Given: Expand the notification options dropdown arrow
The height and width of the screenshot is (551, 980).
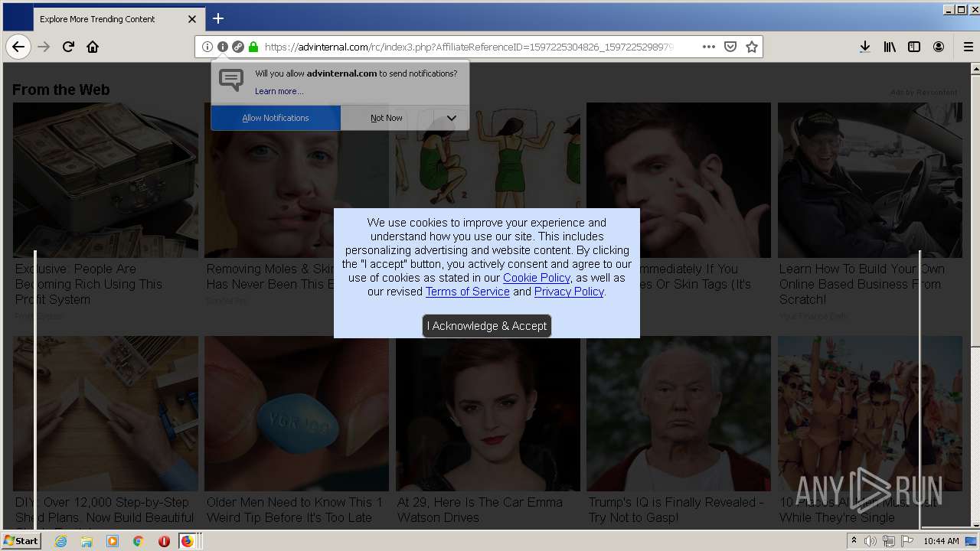Looking at the screenshot, I should 451,118.
